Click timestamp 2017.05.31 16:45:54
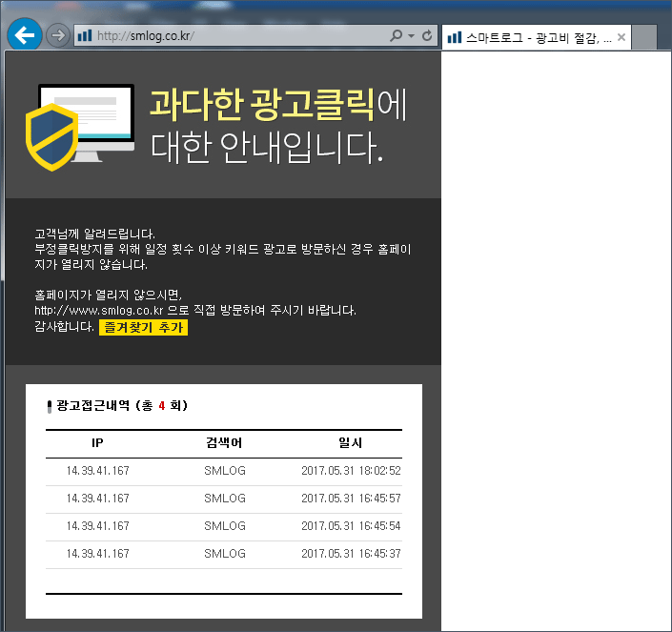 tap(351, 526)
